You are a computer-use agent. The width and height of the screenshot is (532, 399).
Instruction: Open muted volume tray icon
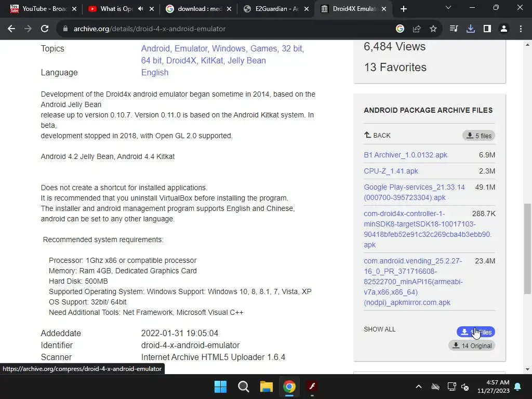465,387
